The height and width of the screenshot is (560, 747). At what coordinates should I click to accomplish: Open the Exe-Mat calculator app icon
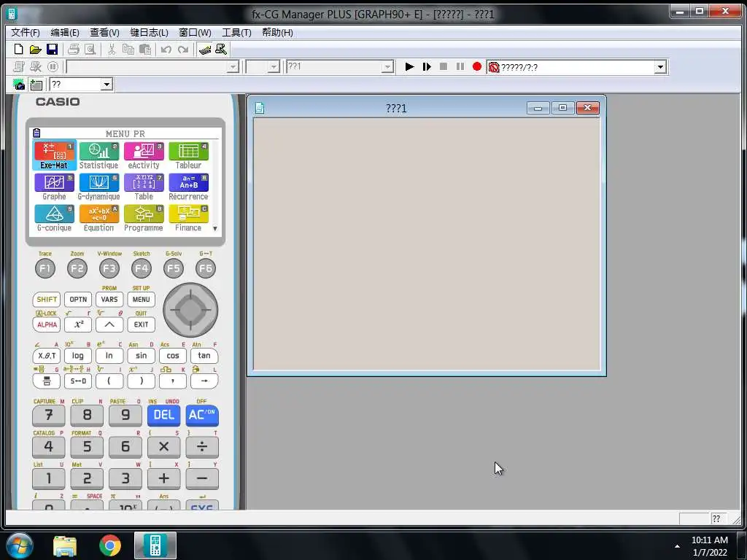pyautogui.click(x=54, y=155)
